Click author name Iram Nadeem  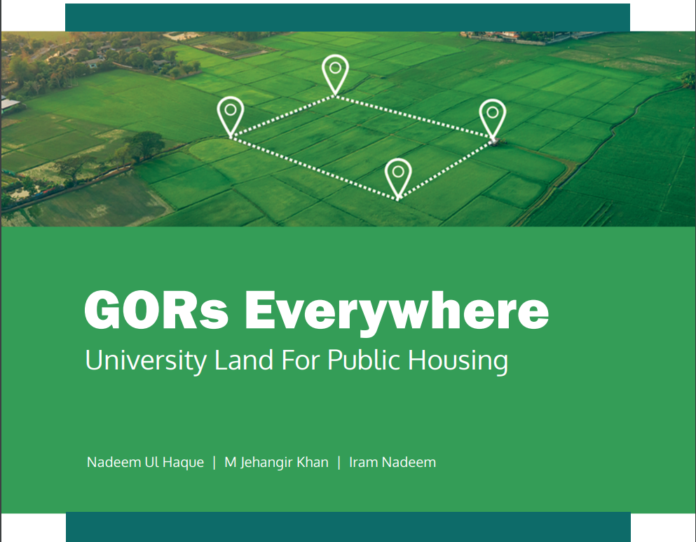point(392,462)
